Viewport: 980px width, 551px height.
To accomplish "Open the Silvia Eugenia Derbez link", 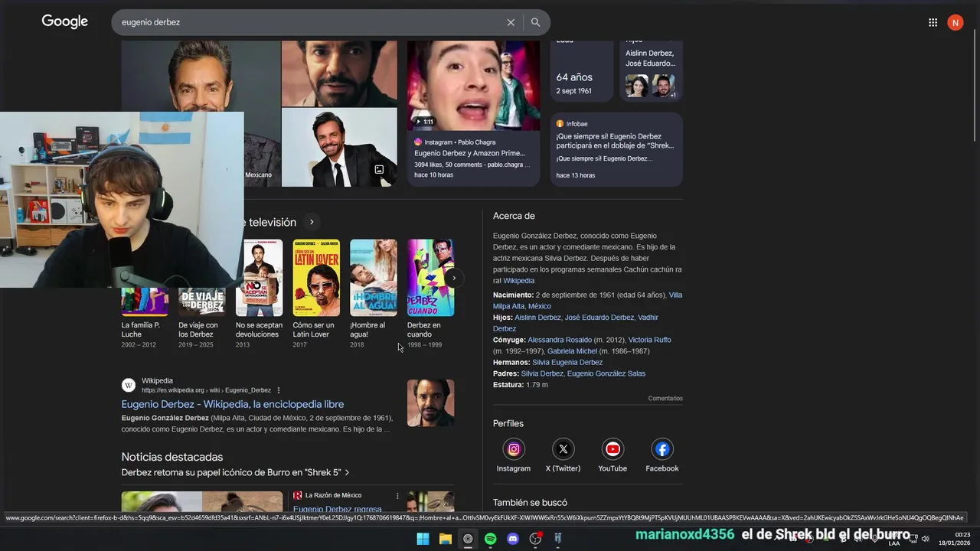I will 567,362.
